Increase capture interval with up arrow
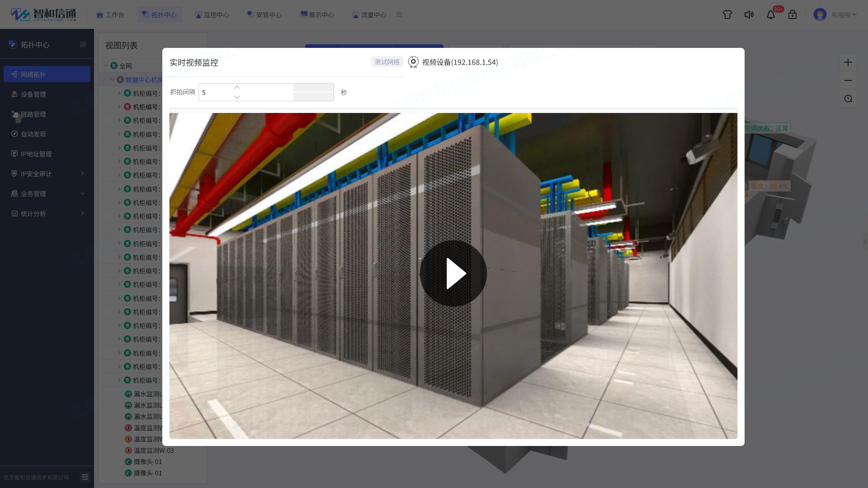The height and width of the screenshot is (488, 868). pyautogui.click(x=237, y=87)
